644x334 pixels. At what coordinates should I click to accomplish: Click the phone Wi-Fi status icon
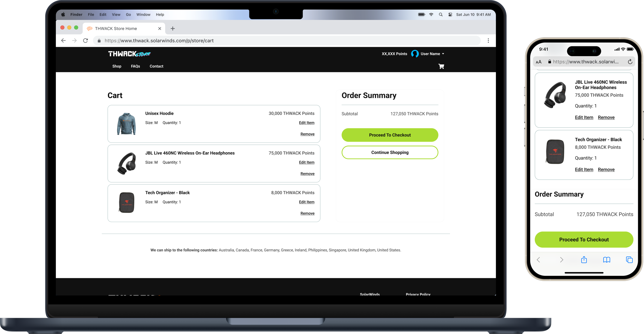[623, 49]
